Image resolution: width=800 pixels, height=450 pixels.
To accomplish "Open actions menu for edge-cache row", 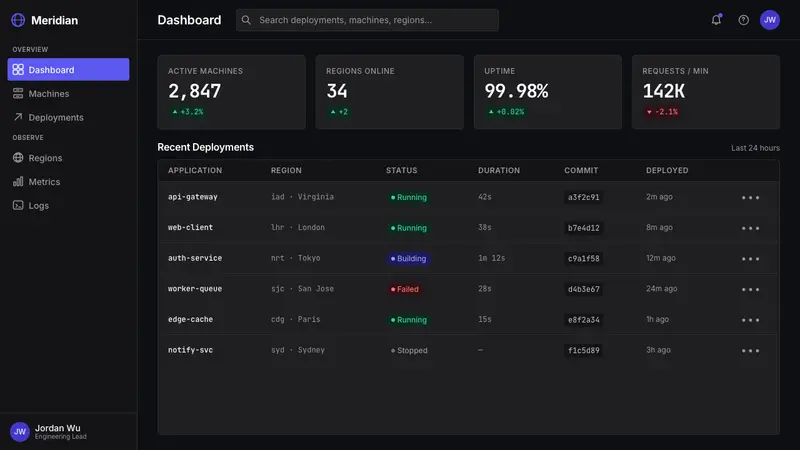I will pos(750,320).
